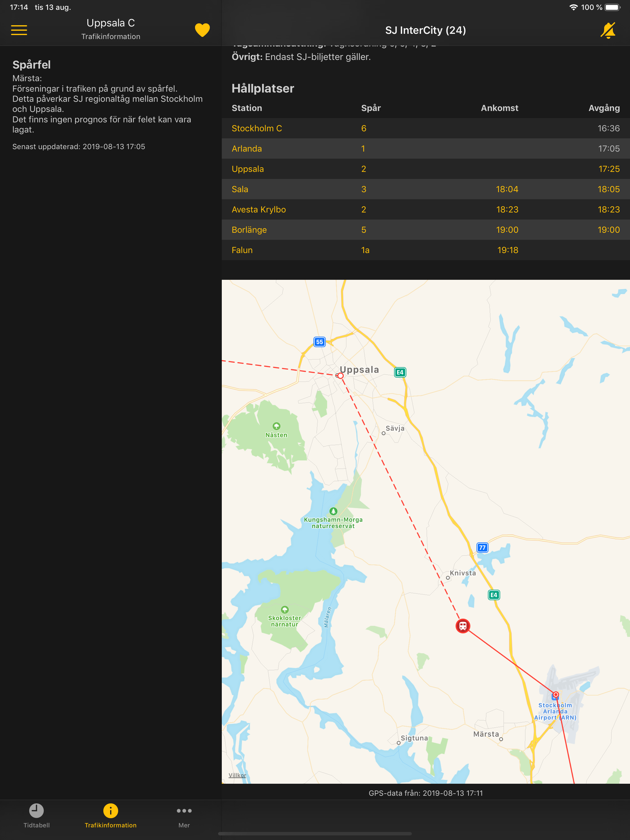Viewport: 630px width, 840px height.
Task: Tap the red train marker on map
Action: pos(462,625)
